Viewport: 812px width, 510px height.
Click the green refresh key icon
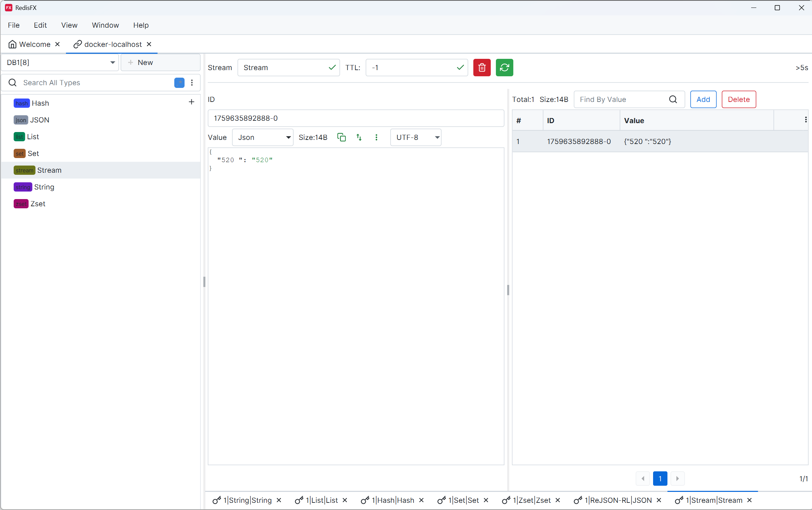(x=504, y=67)
